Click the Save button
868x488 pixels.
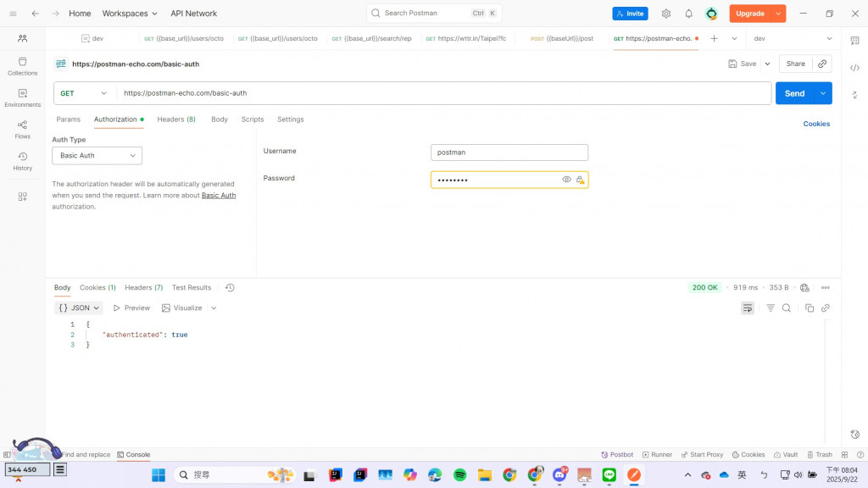point(743,64)
